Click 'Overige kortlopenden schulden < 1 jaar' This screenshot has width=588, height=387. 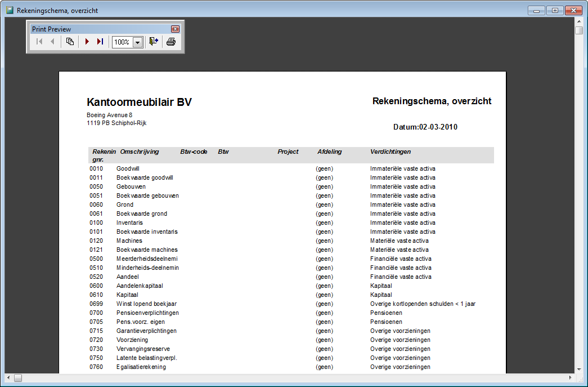pos(423,304)
